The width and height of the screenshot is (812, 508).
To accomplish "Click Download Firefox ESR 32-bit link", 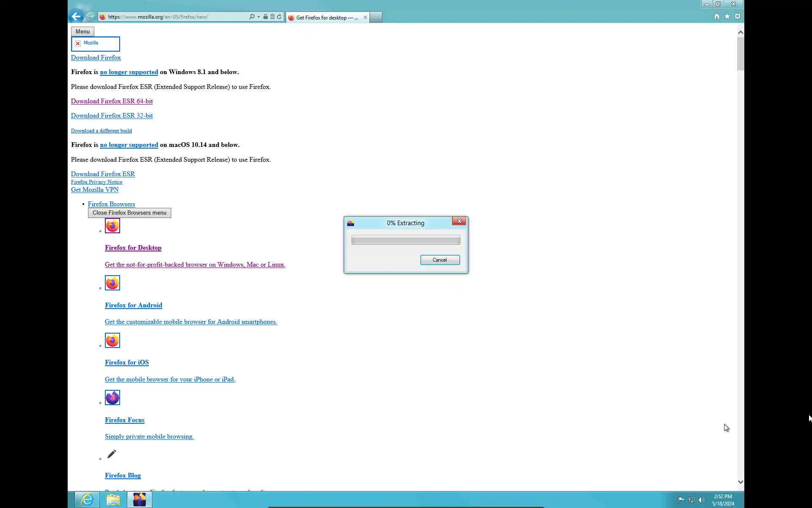I will pos(112,116).
